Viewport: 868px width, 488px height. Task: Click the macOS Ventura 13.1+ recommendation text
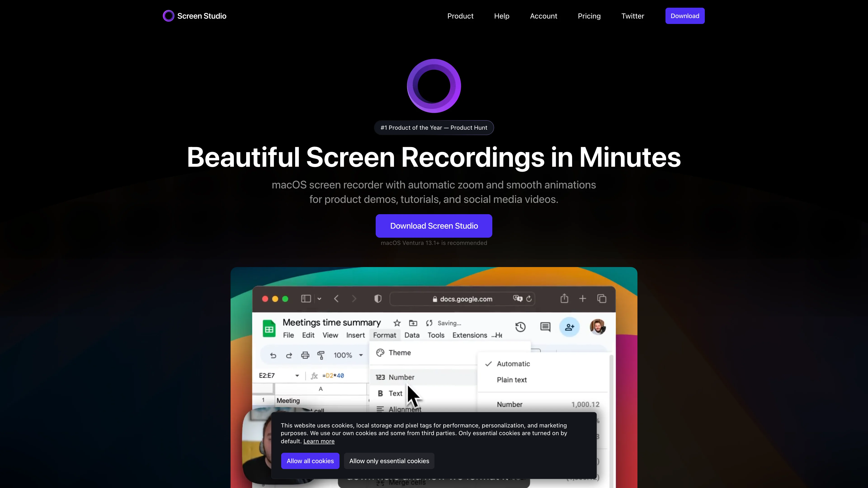(x=434, y=243)
